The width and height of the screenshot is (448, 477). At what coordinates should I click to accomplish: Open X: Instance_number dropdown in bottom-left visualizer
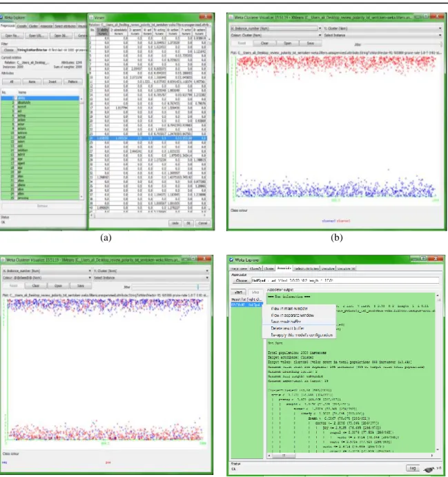(x=47, y=271)
